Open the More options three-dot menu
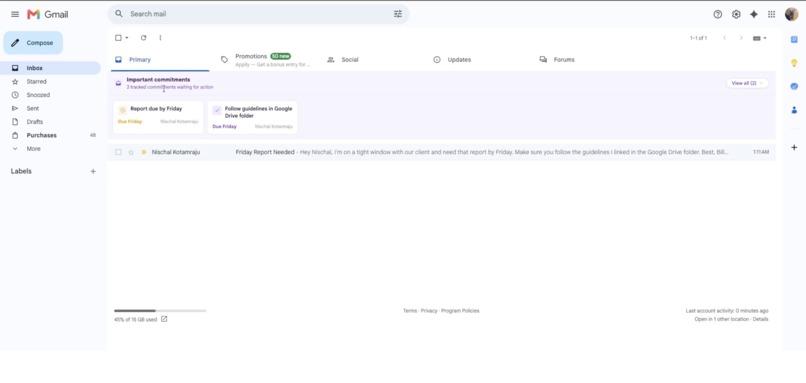 (x=160, y=38)
